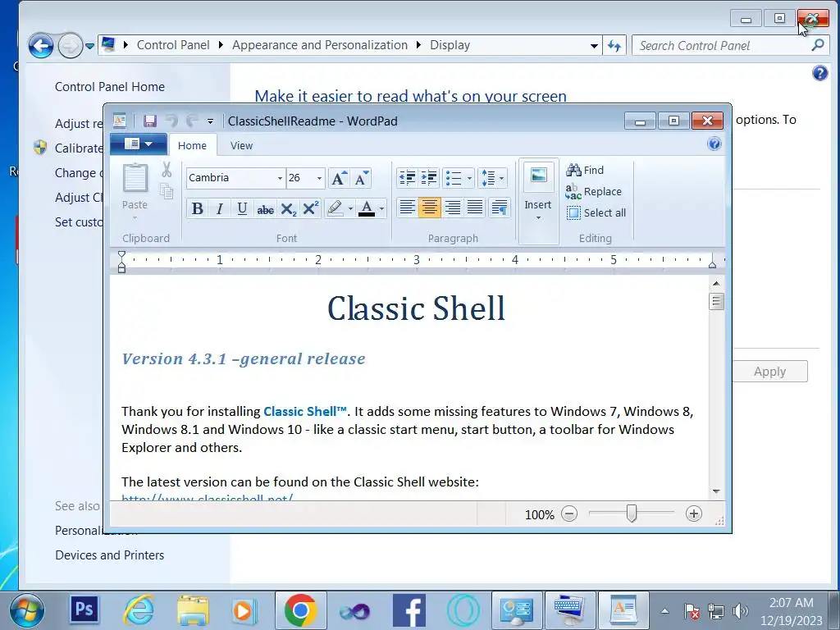Click the text highlight color pen icon
840x630 pixels.
click(x=335, y=208)
